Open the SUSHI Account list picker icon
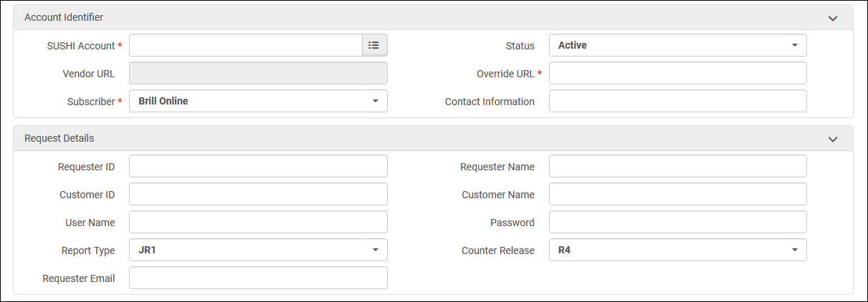 coord(374,45)
